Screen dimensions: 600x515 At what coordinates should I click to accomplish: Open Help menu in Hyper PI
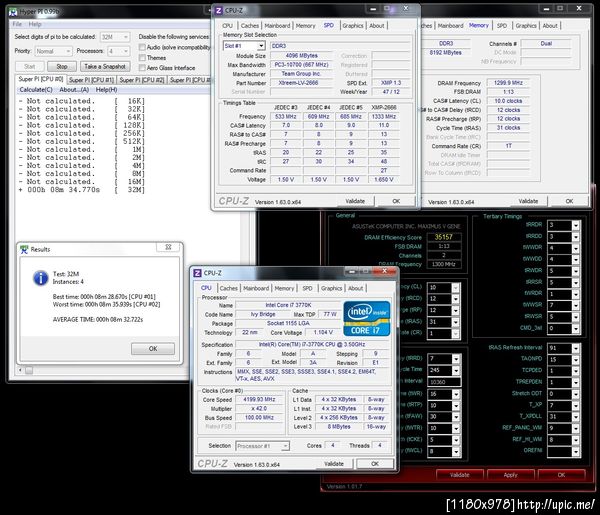pyautogui.click(x=35, y=24)
